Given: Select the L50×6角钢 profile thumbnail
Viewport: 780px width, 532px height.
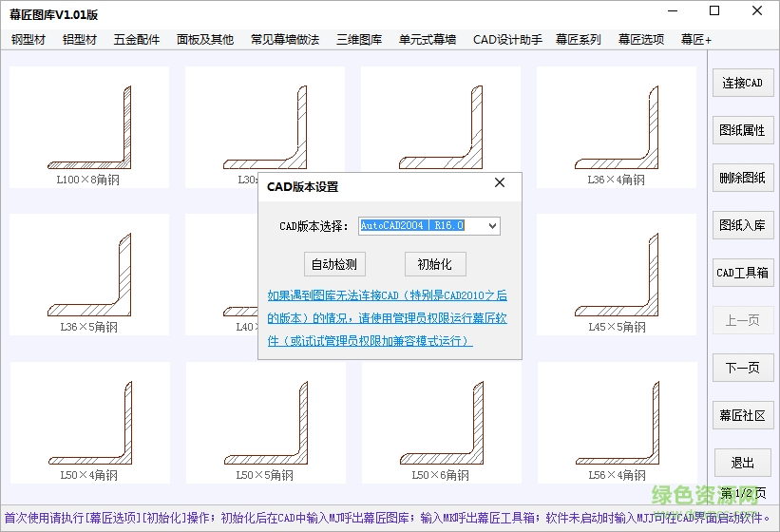Looking at the screenshot, I should click(440, 422).
